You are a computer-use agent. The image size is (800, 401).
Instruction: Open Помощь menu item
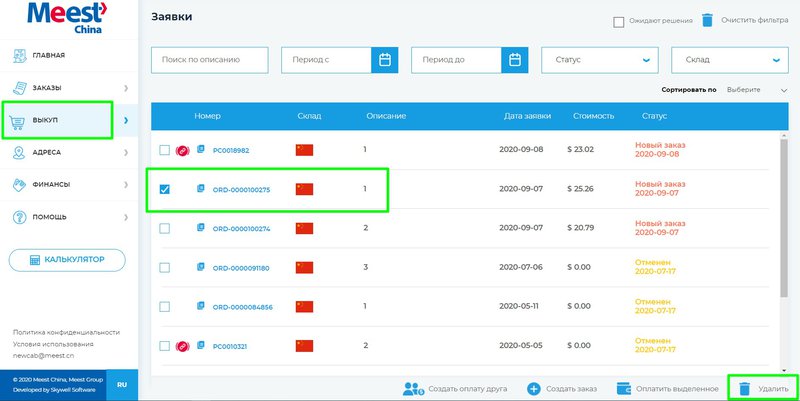[x=69, y=217]
